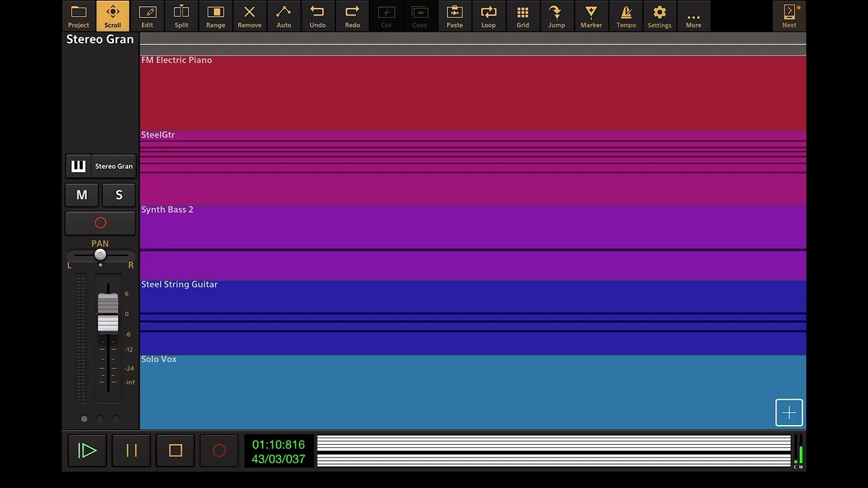Viewport: 868px width, 488px height.
Task: Select the Synth Bass 2 clip
Action: coord(473,243)
